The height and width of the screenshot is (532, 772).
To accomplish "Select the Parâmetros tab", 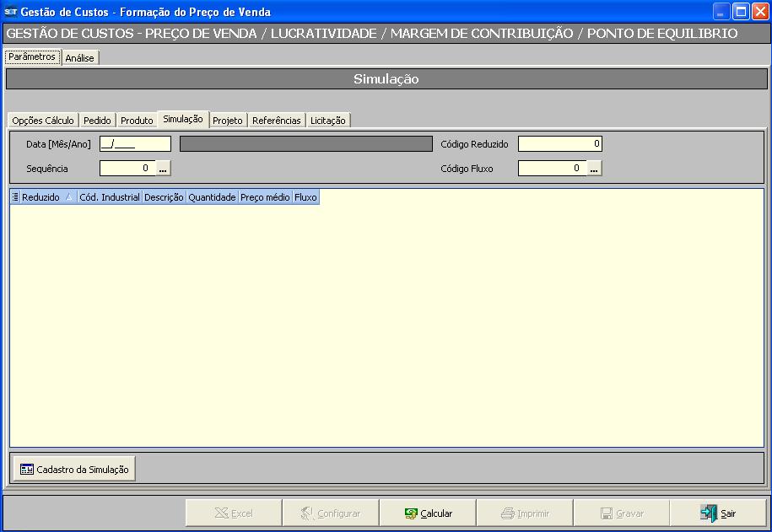I will [32, 57].
